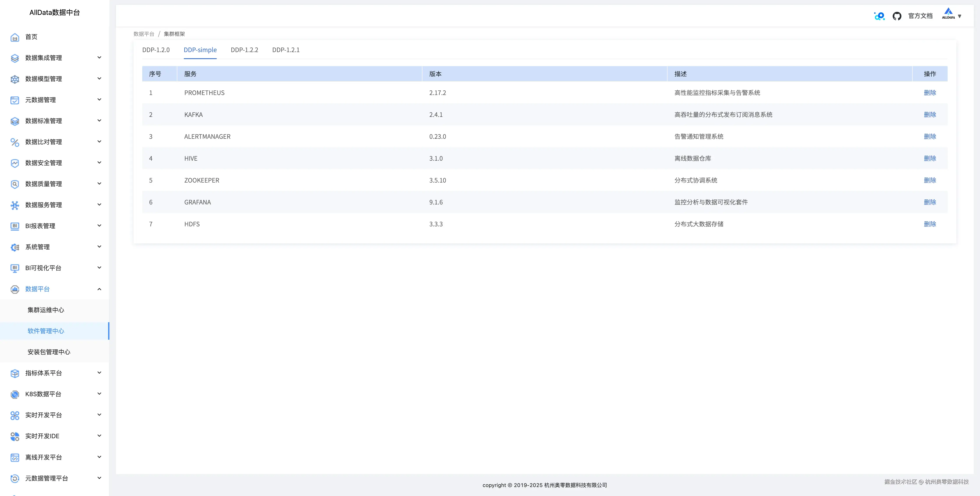Viewport: 980px width, 496px height.
Task: Expand the BI报表管理 submenu arrow
Action: point(99,226)
